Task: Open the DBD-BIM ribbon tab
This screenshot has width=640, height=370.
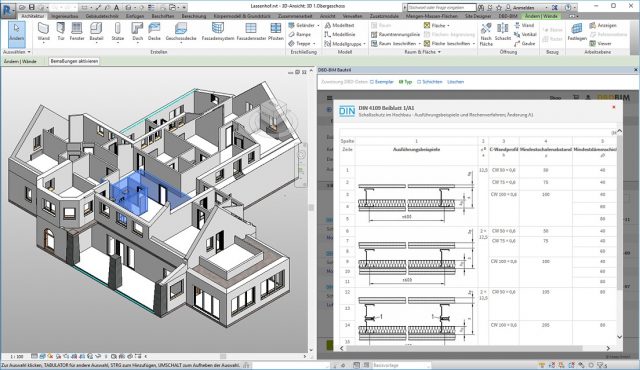Action: pyautogui.click(x=508, y=16)
